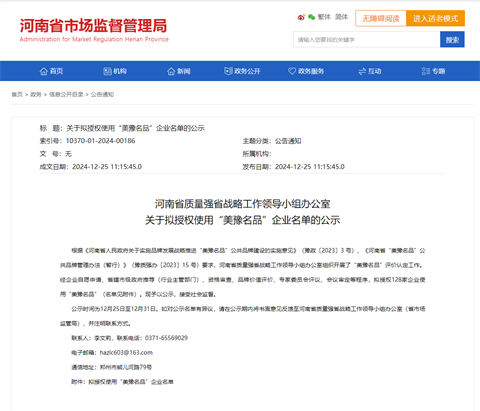Viewport: 480px width, 411px height.
Task: Open 信息公开目录 breadcrumb link
Action: coord(66,95)
